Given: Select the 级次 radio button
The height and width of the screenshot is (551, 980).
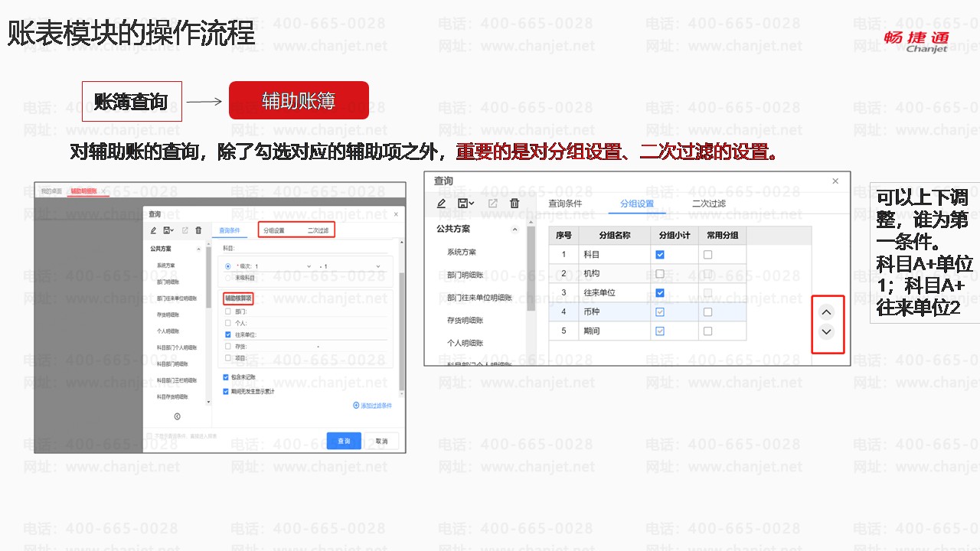Looking at the screenshot, I should [228, 266].
